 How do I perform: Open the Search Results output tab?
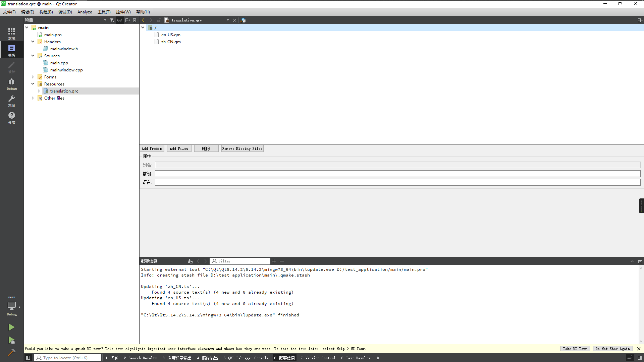(140, 358)
